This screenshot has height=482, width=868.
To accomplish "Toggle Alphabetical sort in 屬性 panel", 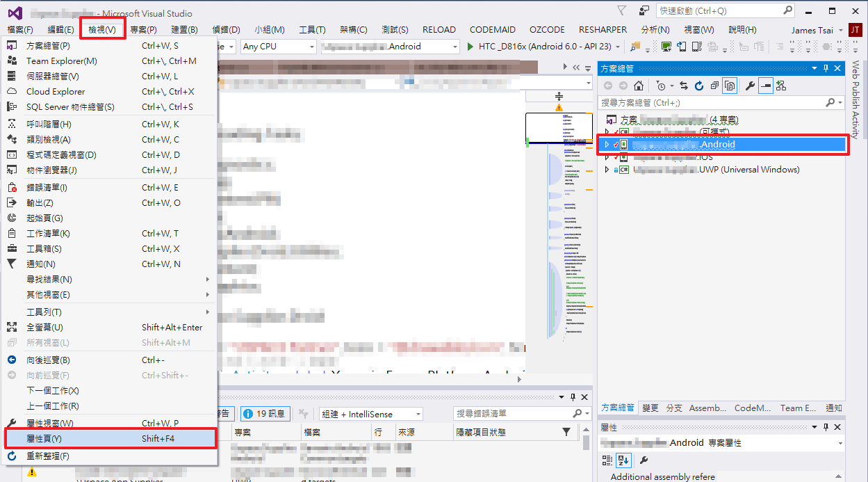I will tap(623, 460).
